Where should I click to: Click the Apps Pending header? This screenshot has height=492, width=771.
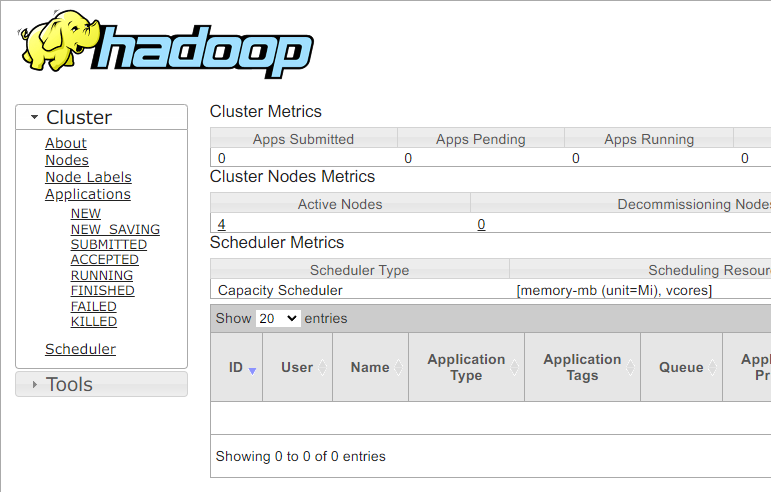coord(481,139)
